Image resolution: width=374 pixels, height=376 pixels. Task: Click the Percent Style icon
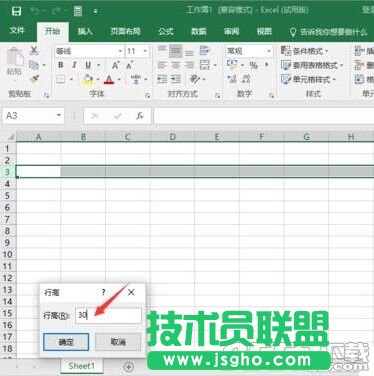pos(254,65)
